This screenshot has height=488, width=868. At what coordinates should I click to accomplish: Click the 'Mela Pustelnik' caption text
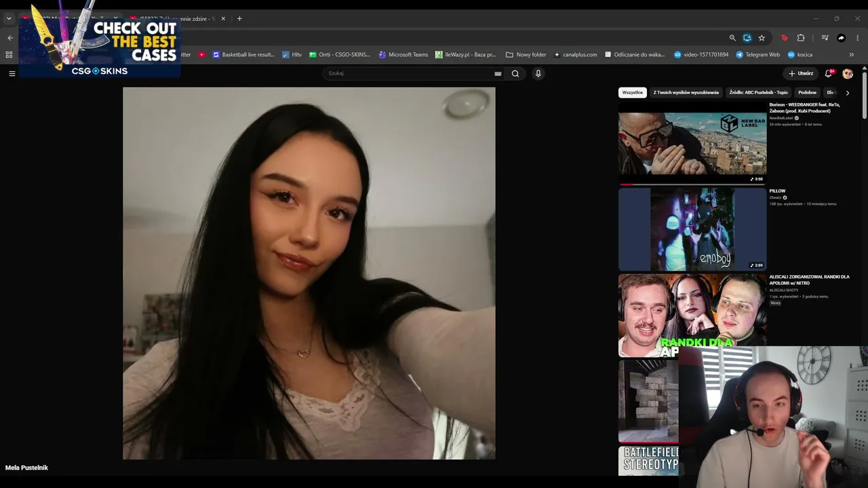pos(26,468)
